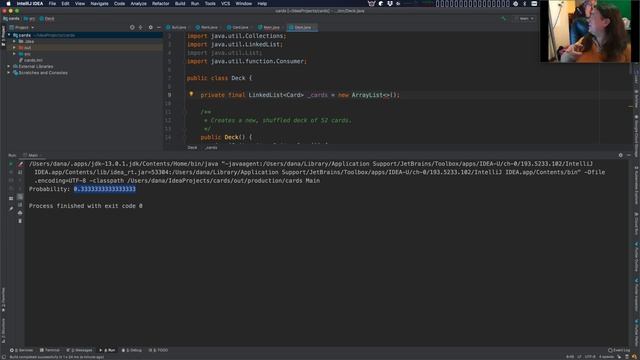
Task: Open the Tools menu
Action: click(210, 4)
